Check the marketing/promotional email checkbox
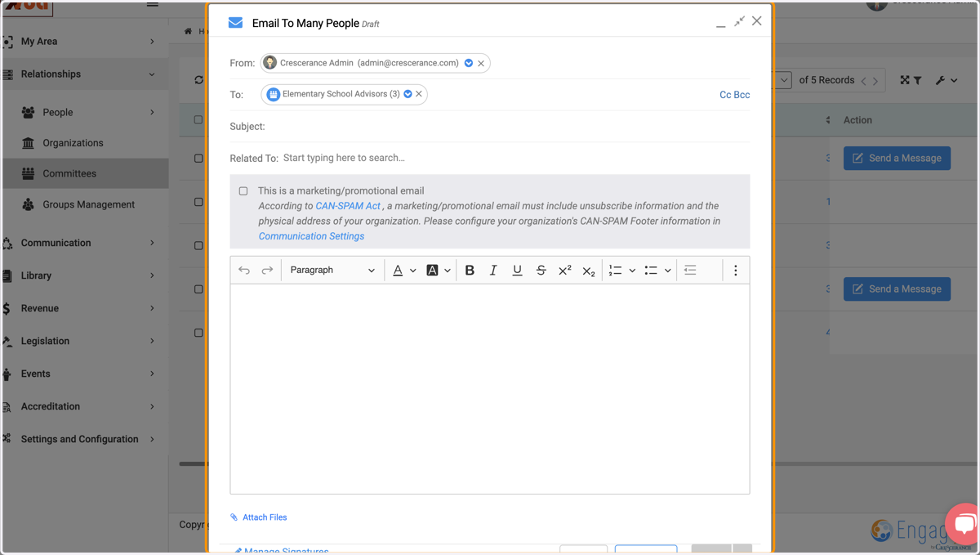 click(243, 191)
